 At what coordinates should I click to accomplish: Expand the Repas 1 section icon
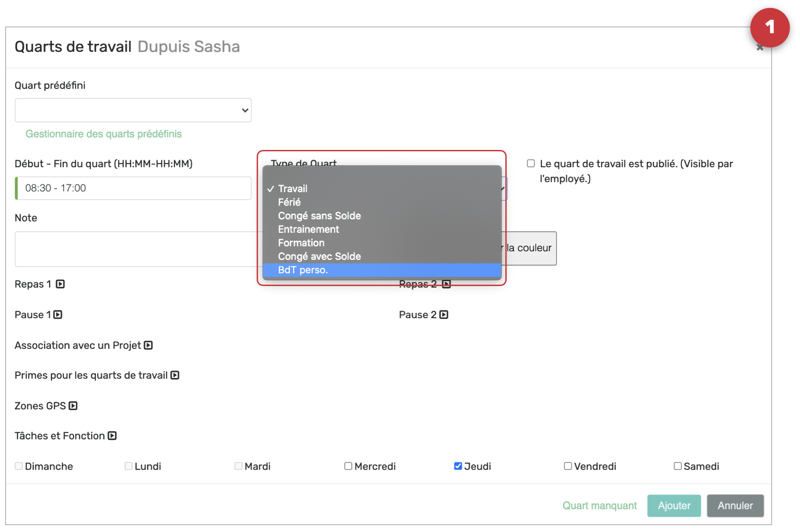[x=60, y=284]
